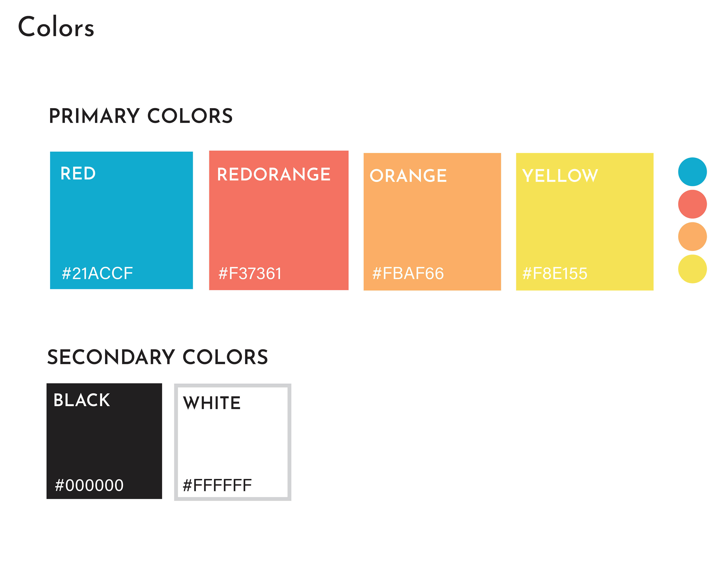Click the PRIMARY COLORS heading
Viewport: 728px width, 562px height.
point(141,116)
